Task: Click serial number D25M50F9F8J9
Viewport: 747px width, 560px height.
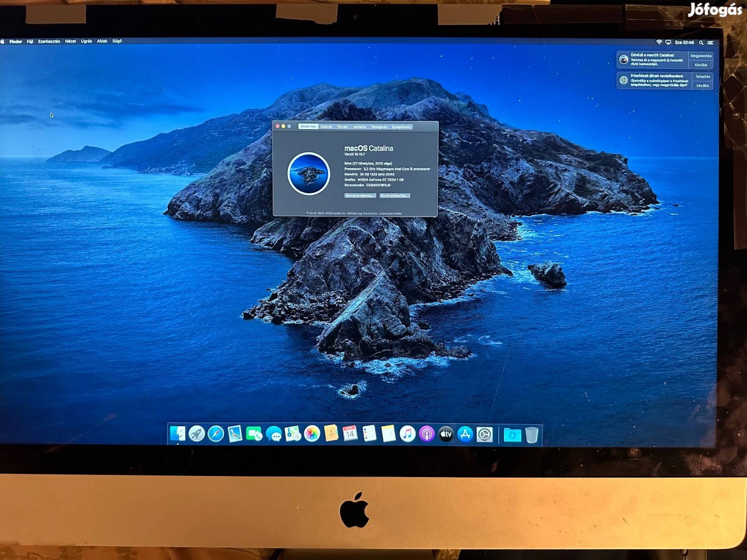Action: [378, 185]
